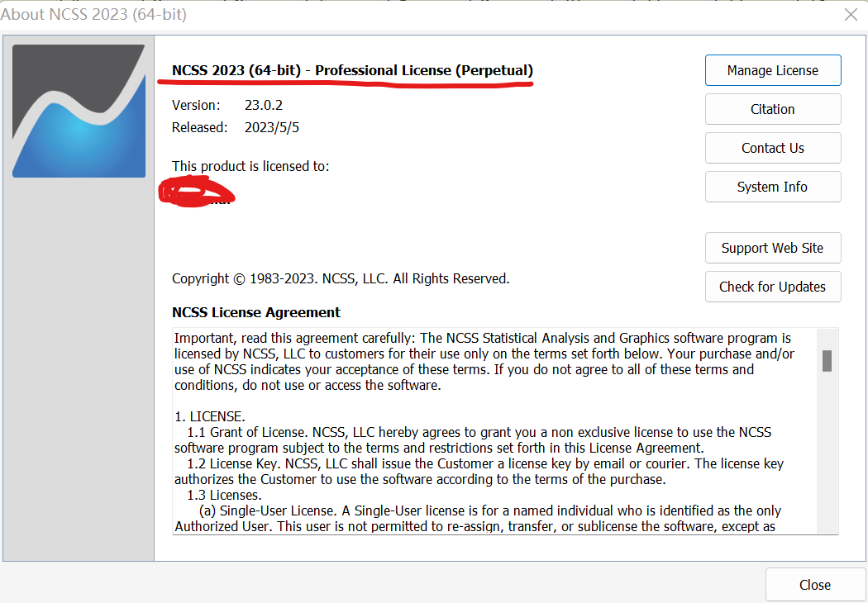The image size is (868, 603).
Task: Click the X icon in title bar
Action: tap(851, 14)
